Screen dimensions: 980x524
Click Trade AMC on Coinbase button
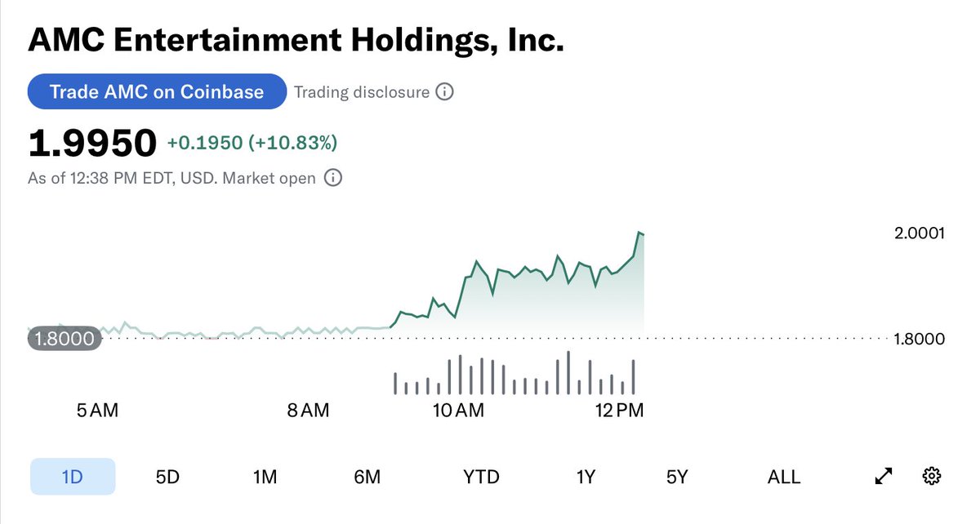coord(157,91)
